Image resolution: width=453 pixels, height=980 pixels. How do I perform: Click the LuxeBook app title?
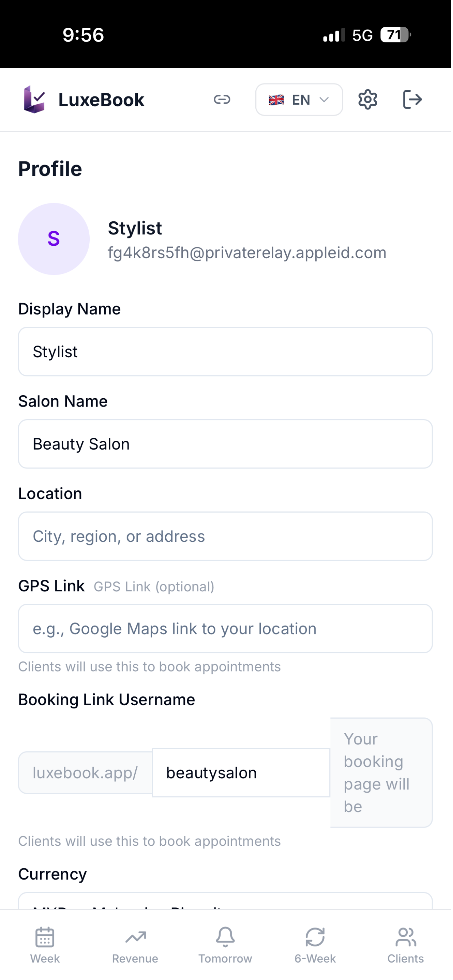click(x=102, y=100)
